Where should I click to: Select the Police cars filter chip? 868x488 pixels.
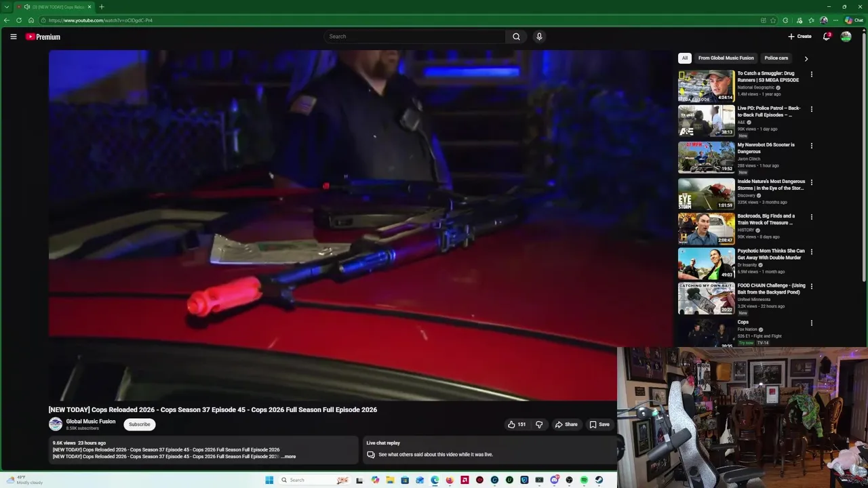point(776,58)
